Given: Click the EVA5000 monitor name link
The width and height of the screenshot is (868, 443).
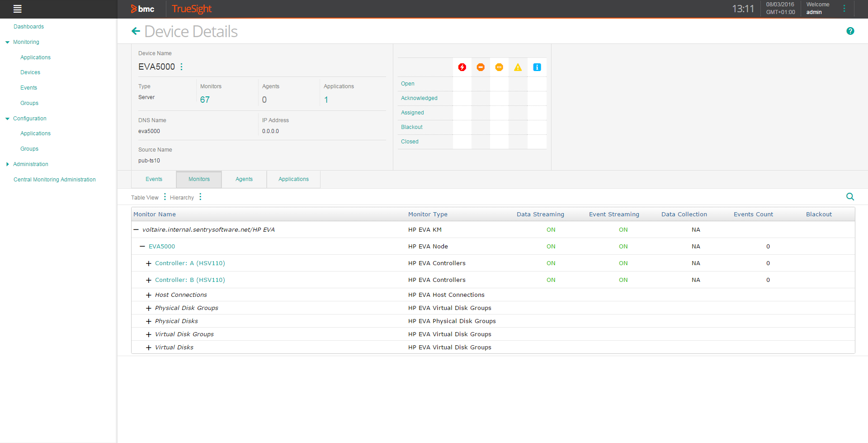Looking at the screenshot, I should point(162,247).
